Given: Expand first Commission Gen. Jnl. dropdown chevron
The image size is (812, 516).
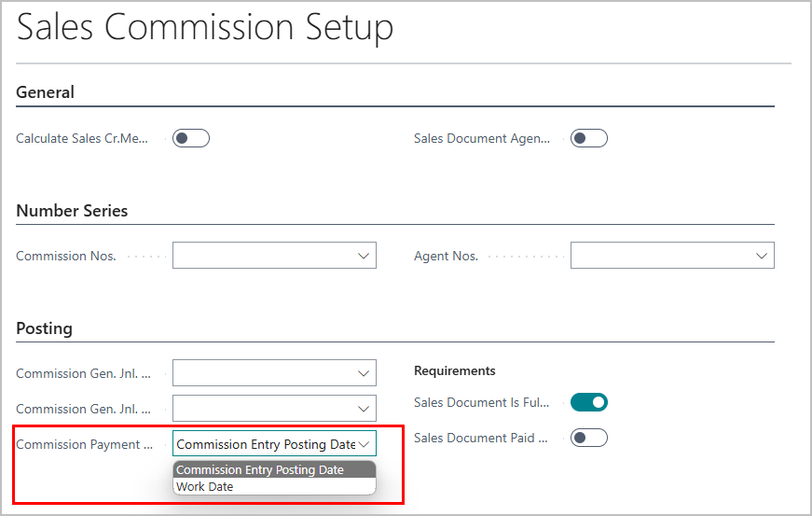Looking at the screenshot, I should tap(364, 373).
